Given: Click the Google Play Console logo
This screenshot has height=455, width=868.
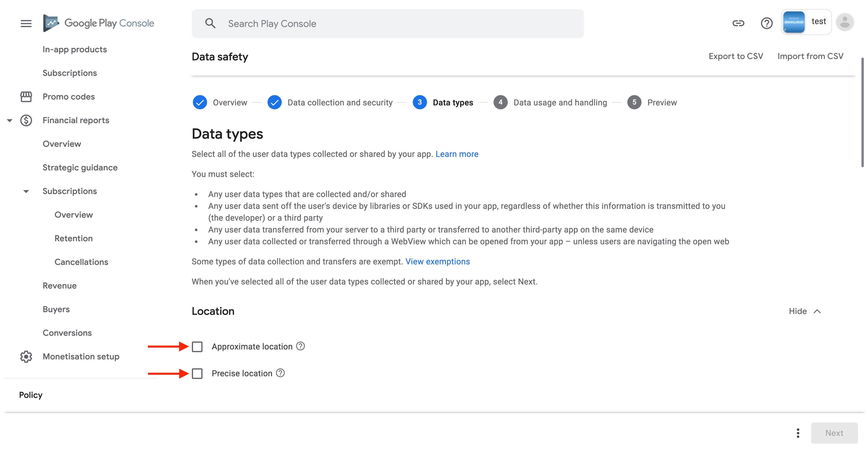Looking at the screenshot, I should click(98, 23).
